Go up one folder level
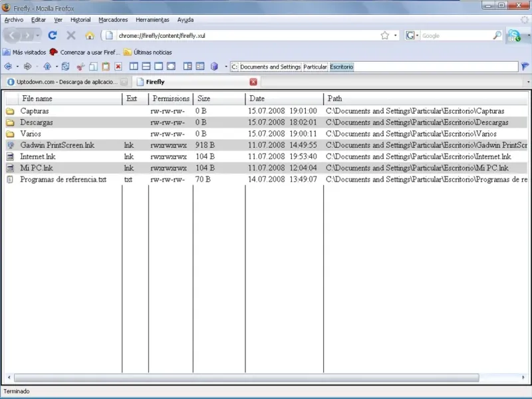 click(x=47, y=66)
